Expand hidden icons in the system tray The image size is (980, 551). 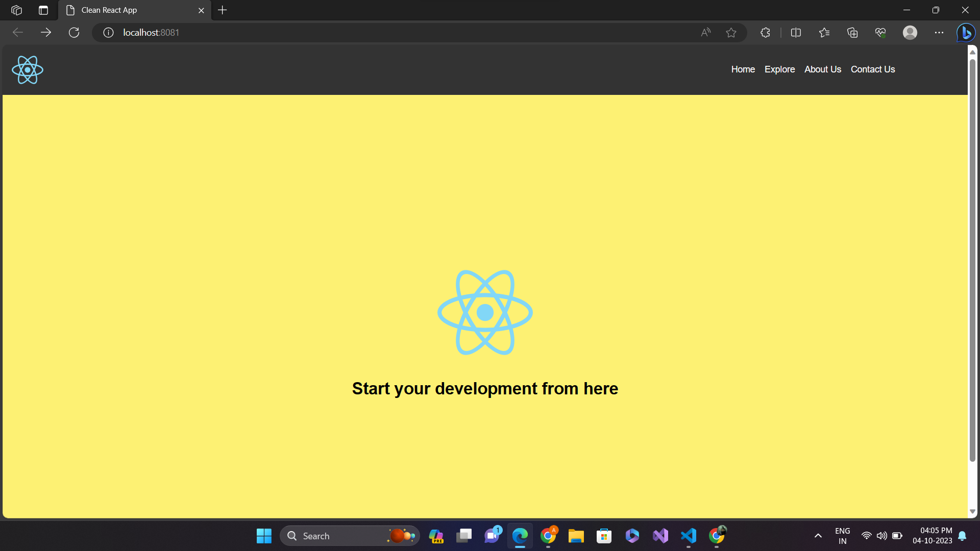(818, 536)
